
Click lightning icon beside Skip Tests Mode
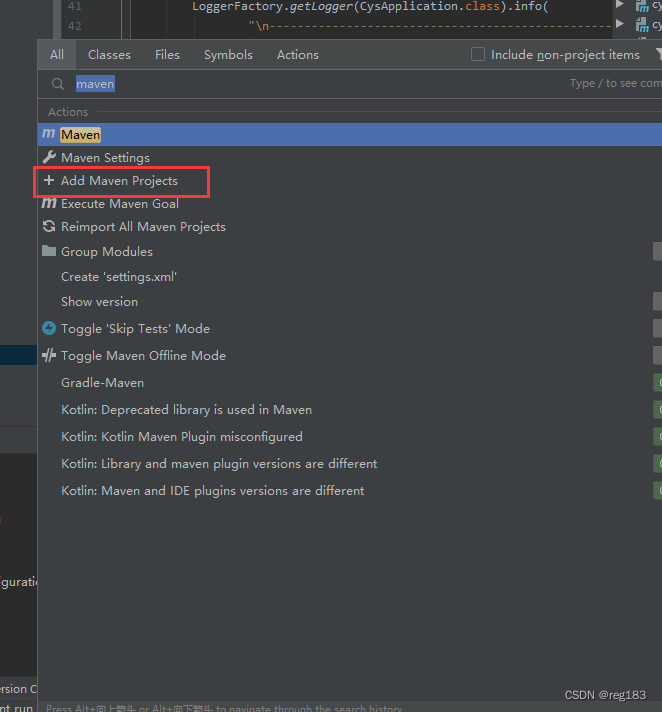(49, 328)
